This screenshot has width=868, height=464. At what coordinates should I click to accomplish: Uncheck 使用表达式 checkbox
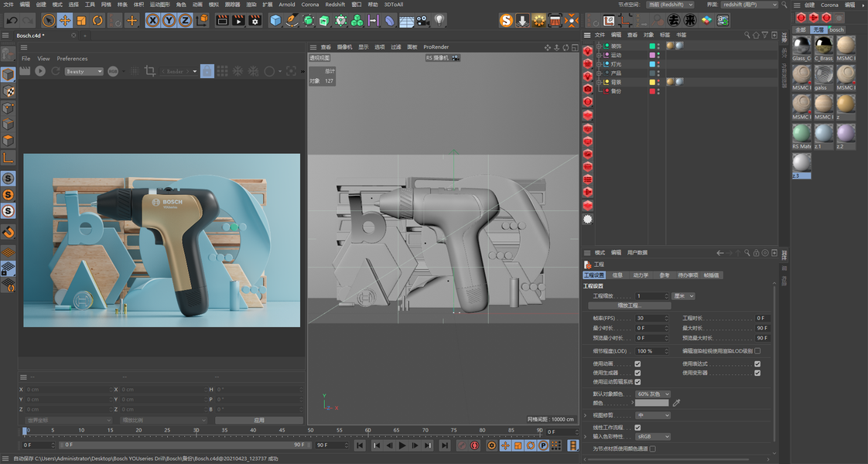[757, 364]
